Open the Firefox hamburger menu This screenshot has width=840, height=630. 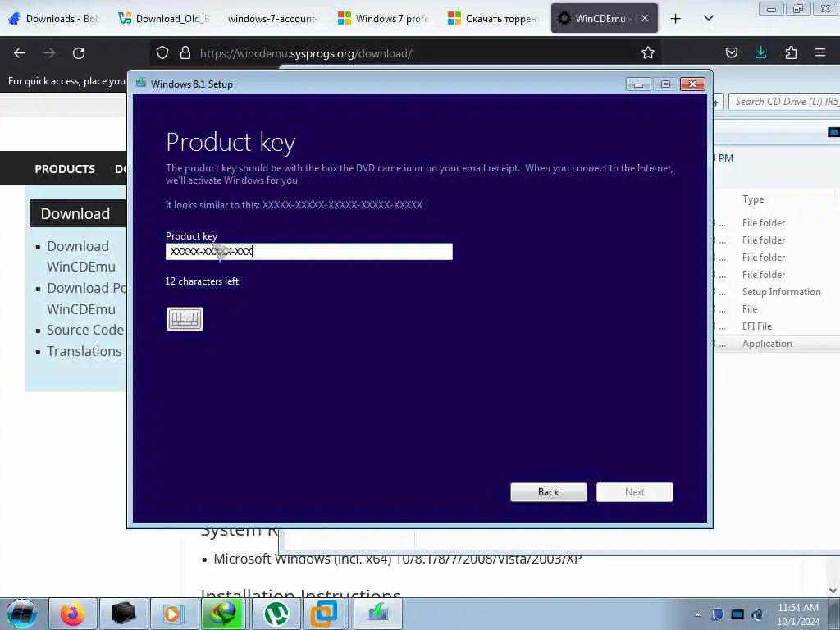pos(820,52)
